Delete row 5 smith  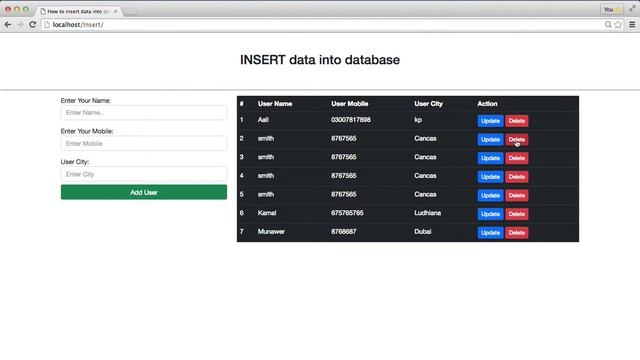click(517, 196)
